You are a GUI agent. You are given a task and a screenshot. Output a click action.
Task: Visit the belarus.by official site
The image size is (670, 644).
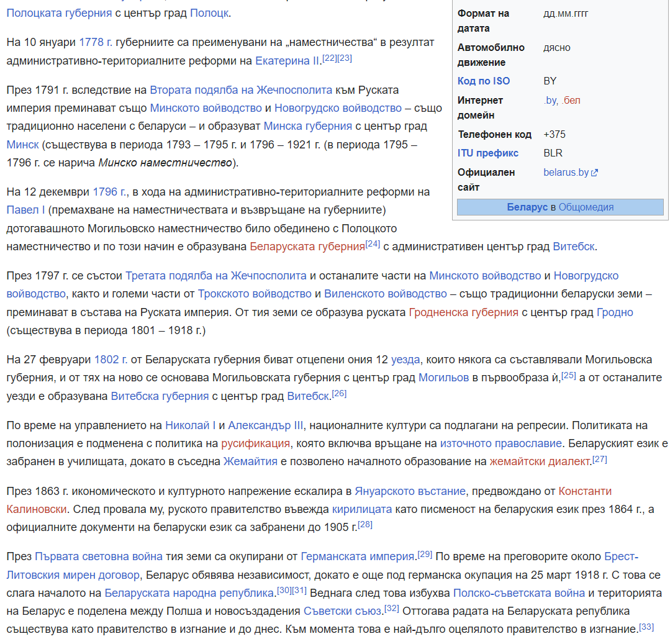tap(566, 172)
